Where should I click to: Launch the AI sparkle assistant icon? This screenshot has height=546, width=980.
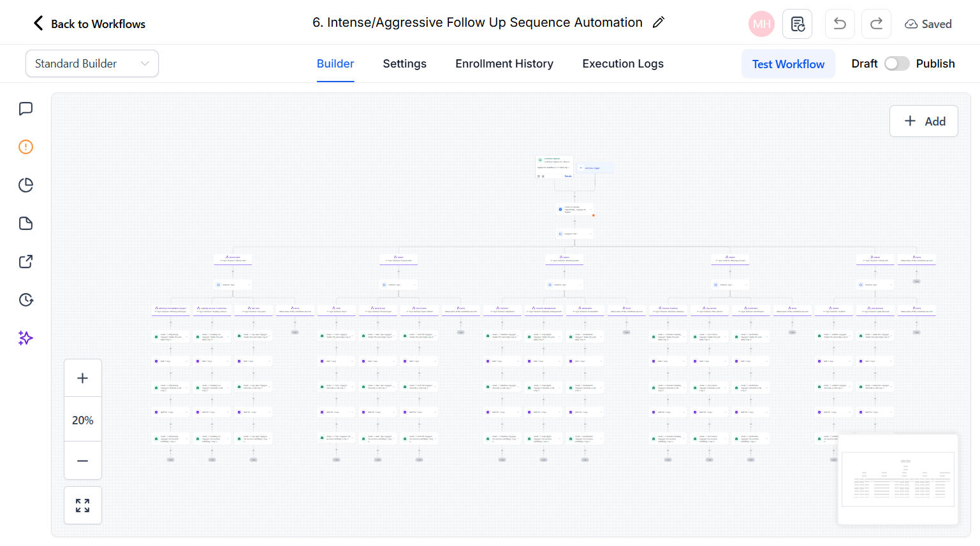click(x=26, y=338)
